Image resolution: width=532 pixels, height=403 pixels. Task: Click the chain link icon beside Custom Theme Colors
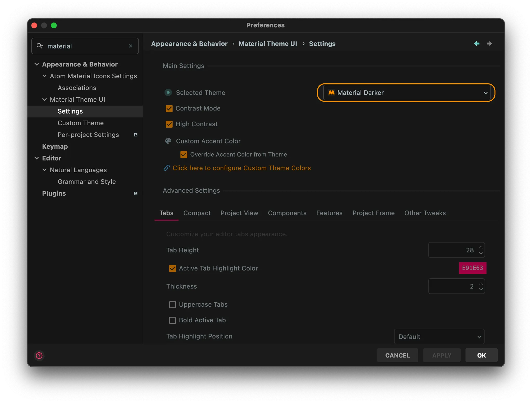(x=167, y=168)
